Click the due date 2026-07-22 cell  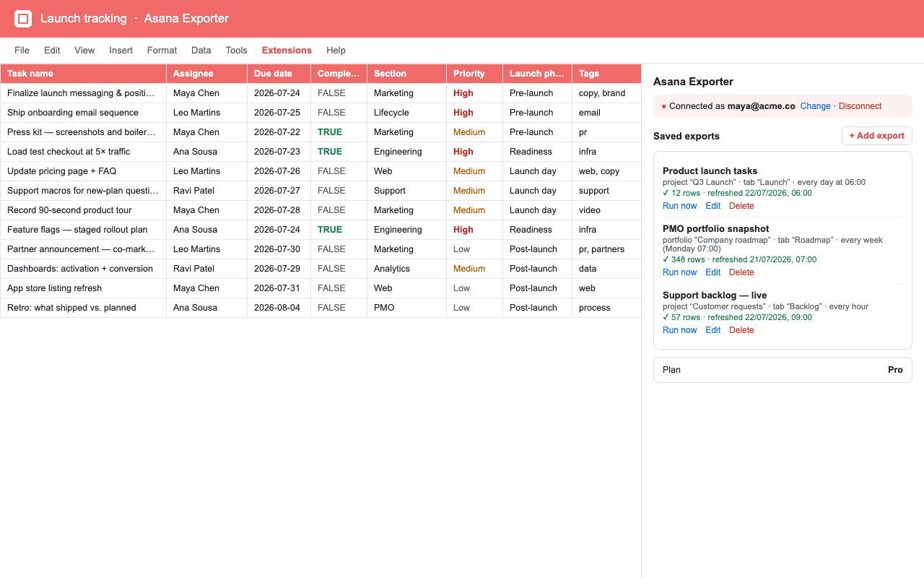279,132
